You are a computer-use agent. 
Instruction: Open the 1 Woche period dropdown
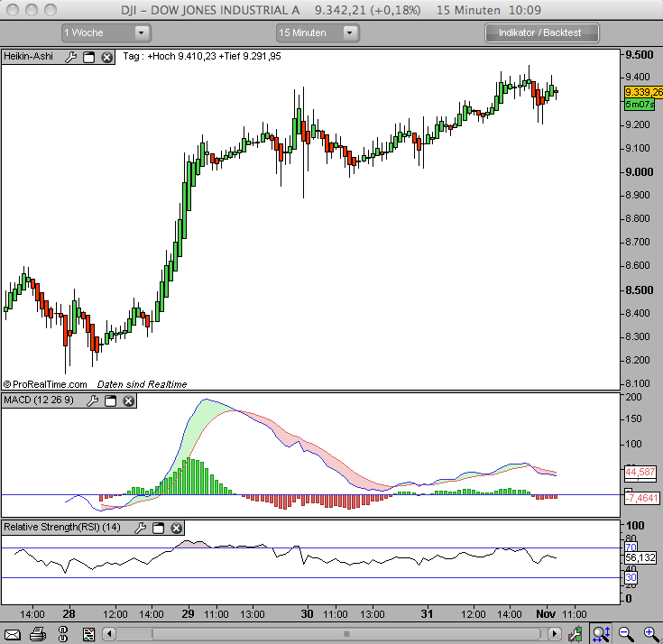point(106,32)
